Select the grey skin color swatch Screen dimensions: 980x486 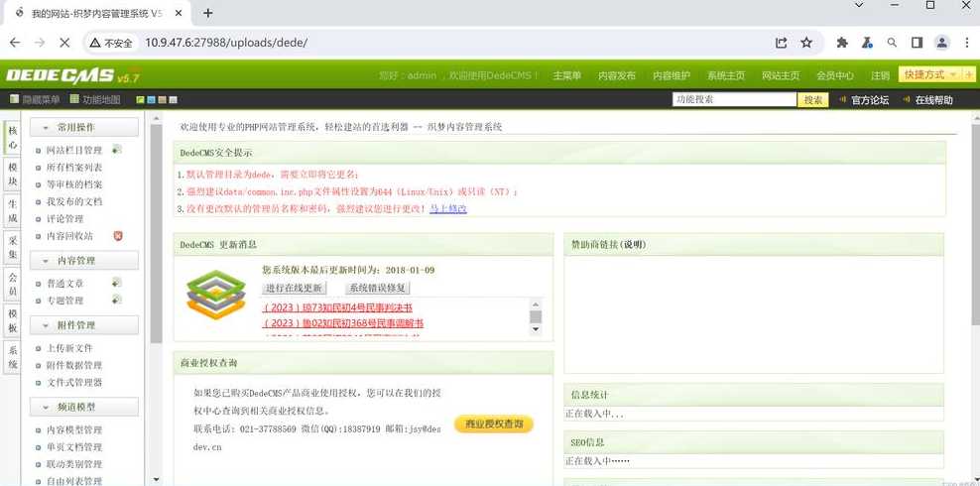tap(173, 99)
